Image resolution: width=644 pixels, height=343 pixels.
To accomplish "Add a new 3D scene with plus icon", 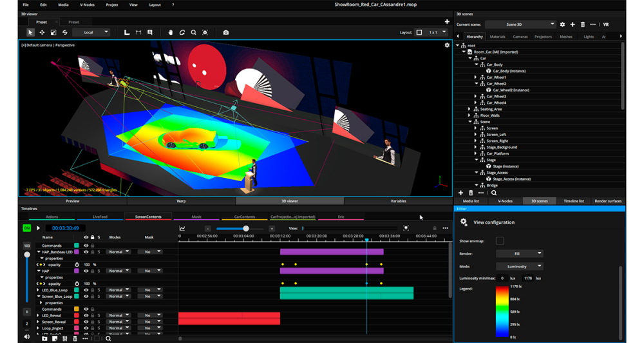I will coord(573,24).
